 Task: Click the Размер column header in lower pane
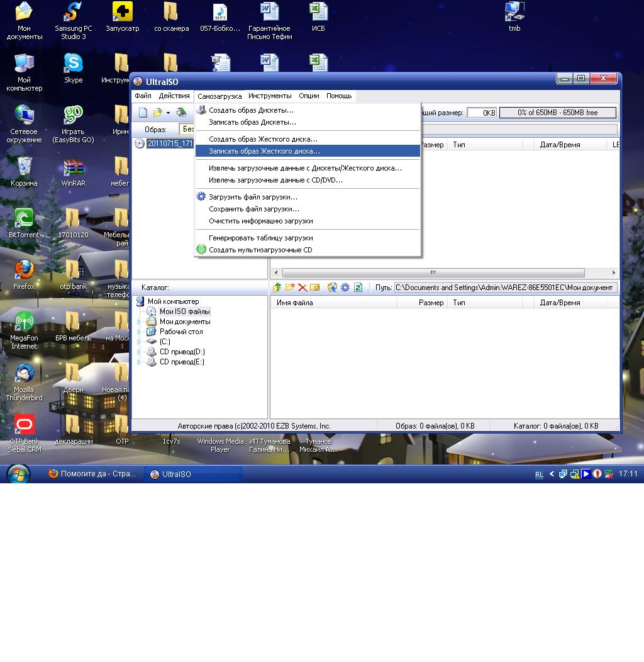[431, 303]
